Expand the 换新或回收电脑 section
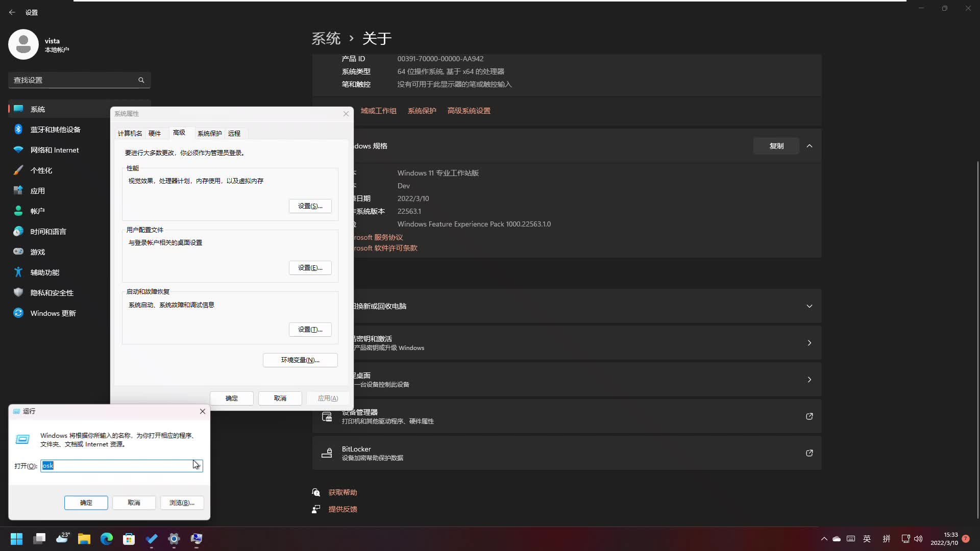980x551 pixels. pyautogui.click(x=810, y=306)
